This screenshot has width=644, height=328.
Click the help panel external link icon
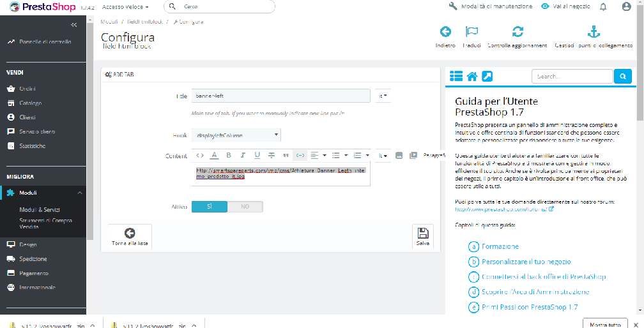(x=487, y=77)
